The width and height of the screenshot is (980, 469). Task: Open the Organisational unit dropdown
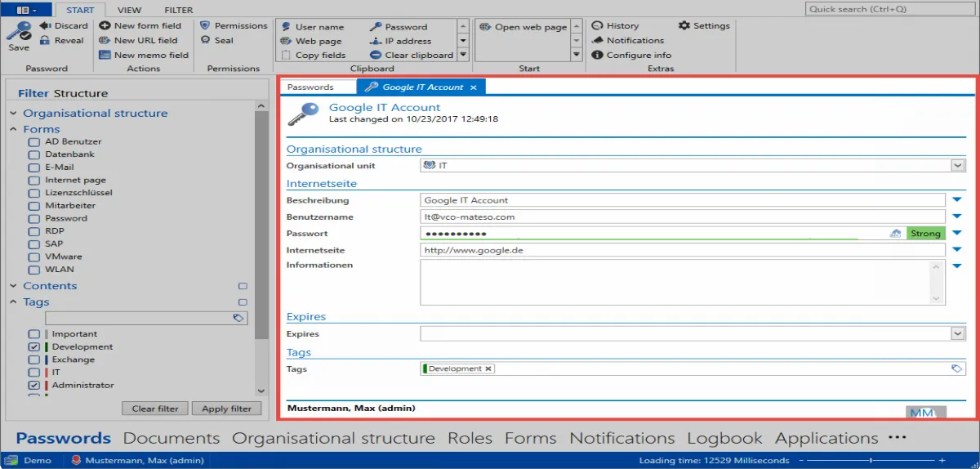click(x=958, y=165)
